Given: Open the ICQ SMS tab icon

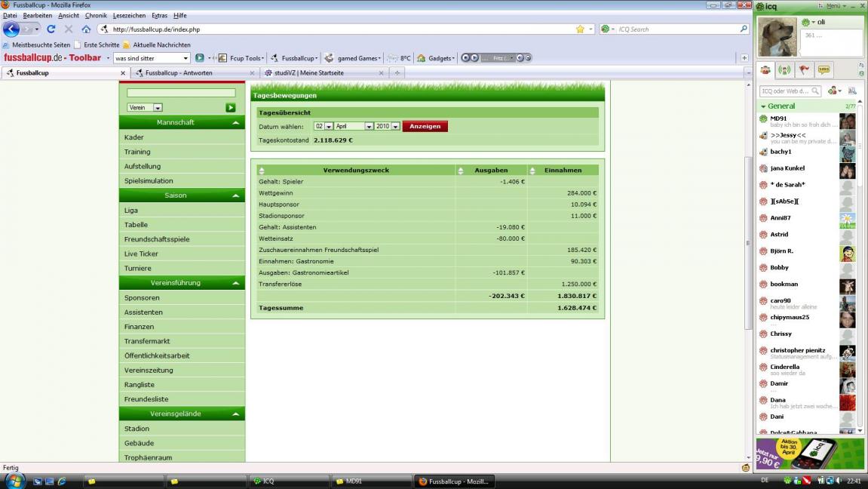Looking at the screenshot, I should (x=824, y=70).
